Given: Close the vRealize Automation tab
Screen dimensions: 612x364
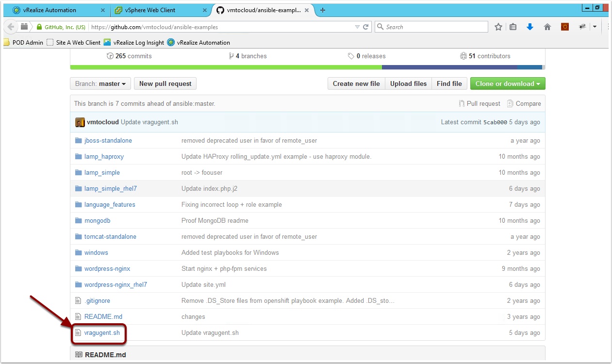Looking at the screenshot, I should (102, 10).
